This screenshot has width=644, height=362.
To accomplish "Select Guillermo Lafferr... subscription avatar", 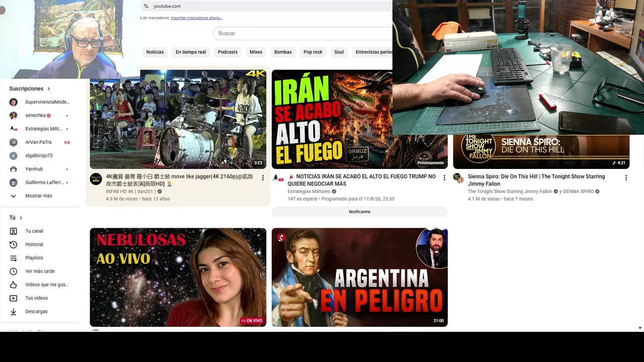I will 14,183.
